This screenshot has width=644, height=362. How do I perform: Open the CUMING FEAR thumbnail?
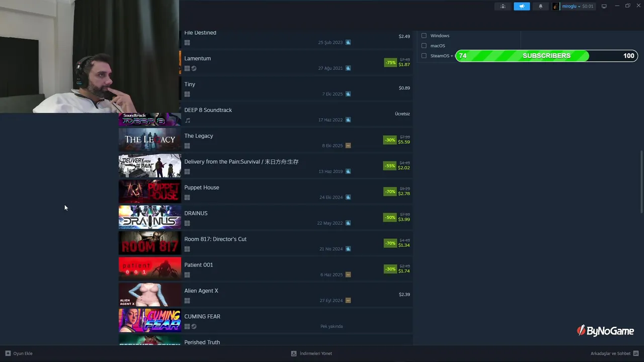pyautogui.click(x=149, y=320)
